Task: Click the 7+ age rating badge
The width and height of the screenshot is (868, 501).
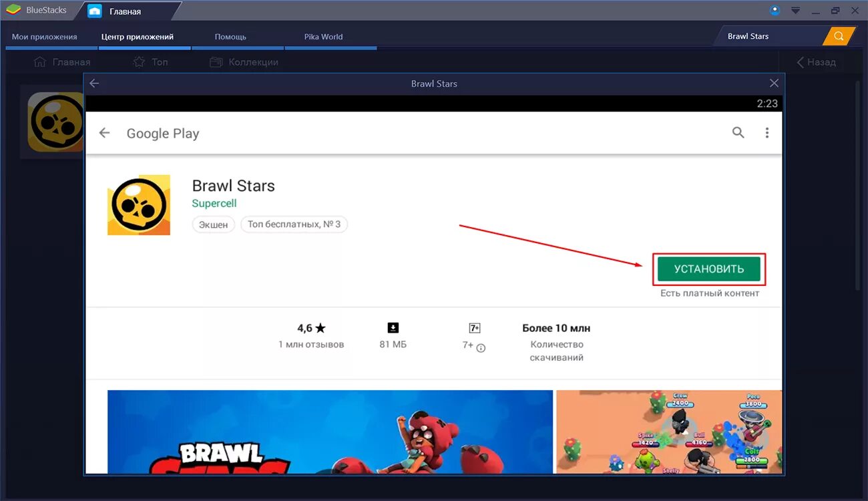Action: [475, 328]
